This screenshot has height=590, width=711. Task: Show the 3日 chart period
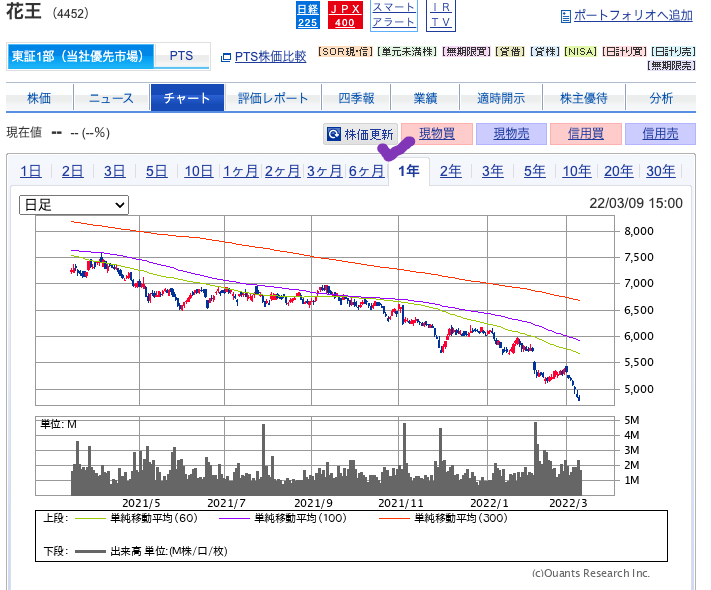114,171
